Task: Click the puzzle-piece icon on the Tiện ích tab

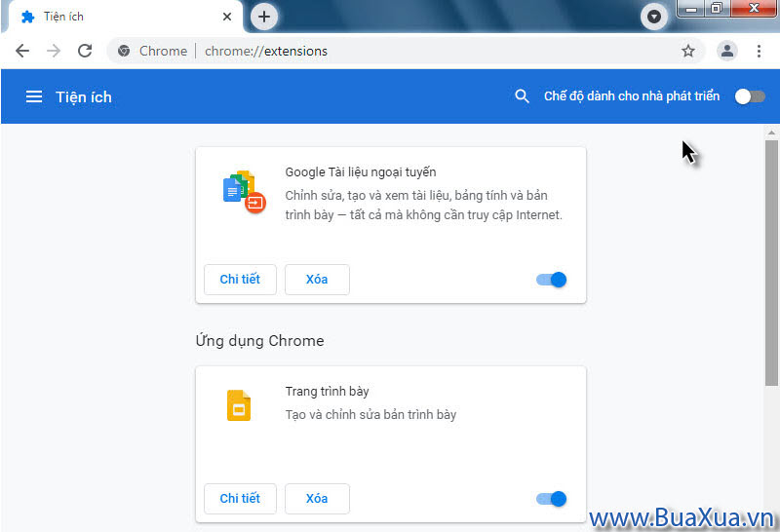Action: (x=28, y=17)
